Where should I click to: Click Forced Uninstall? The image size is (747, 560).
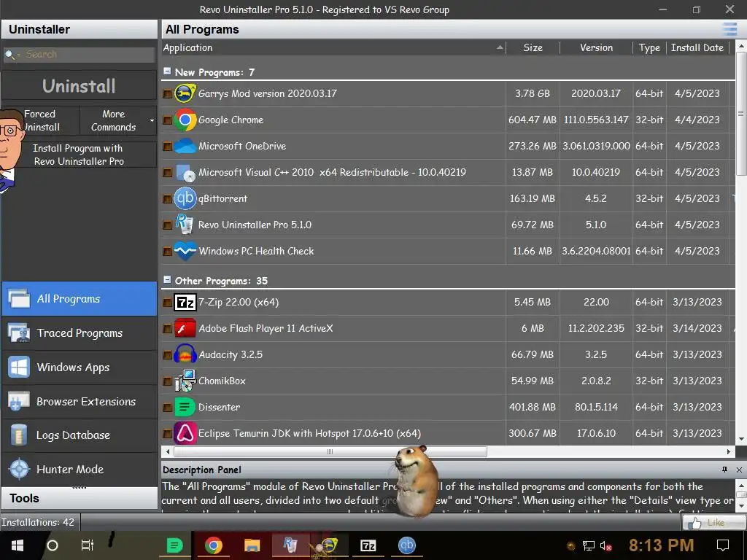41,120
